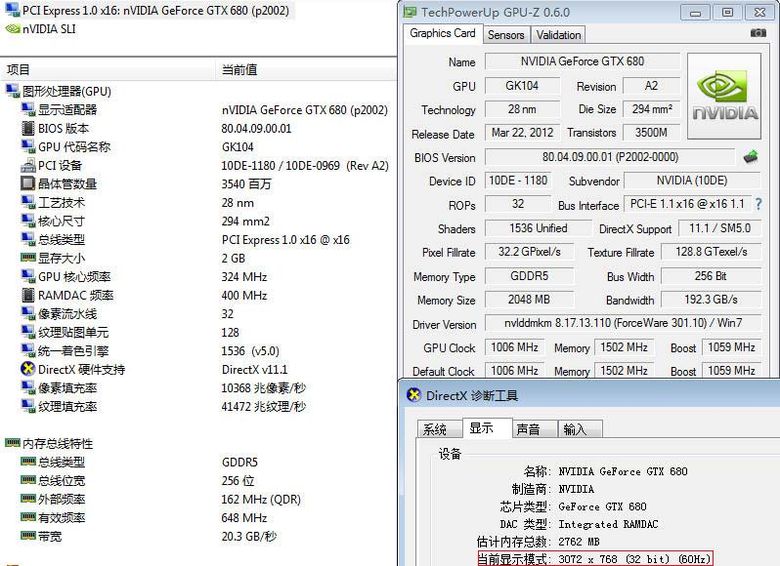Open the Validation tab in GPU-Z
This screenshot has height=566, width=780.
coord(558,34)
